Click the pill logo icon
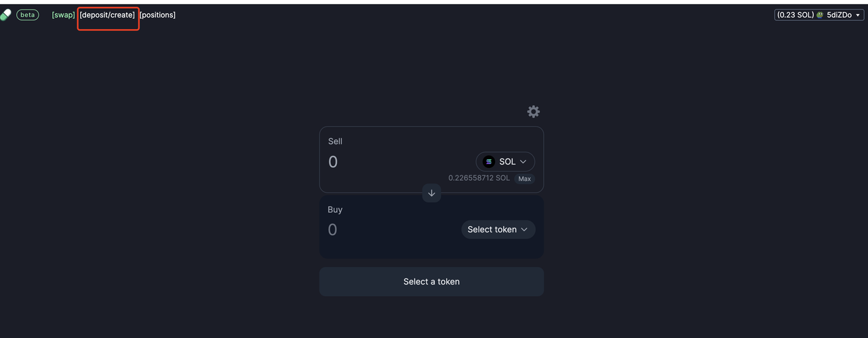The height and width of the screenshot is (338, 868). click(5, 14)
